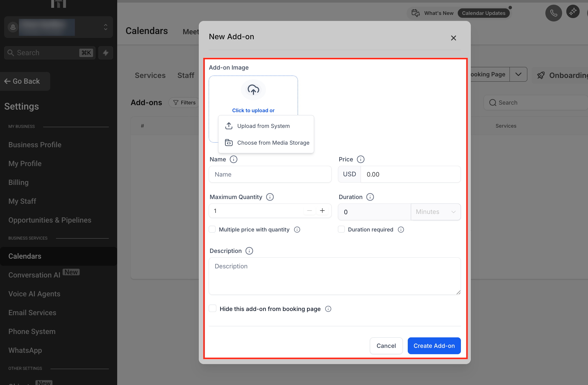Close the New Add-on dialog
The width and height of the screenshot is (588, 385).
tap(453, 38)
